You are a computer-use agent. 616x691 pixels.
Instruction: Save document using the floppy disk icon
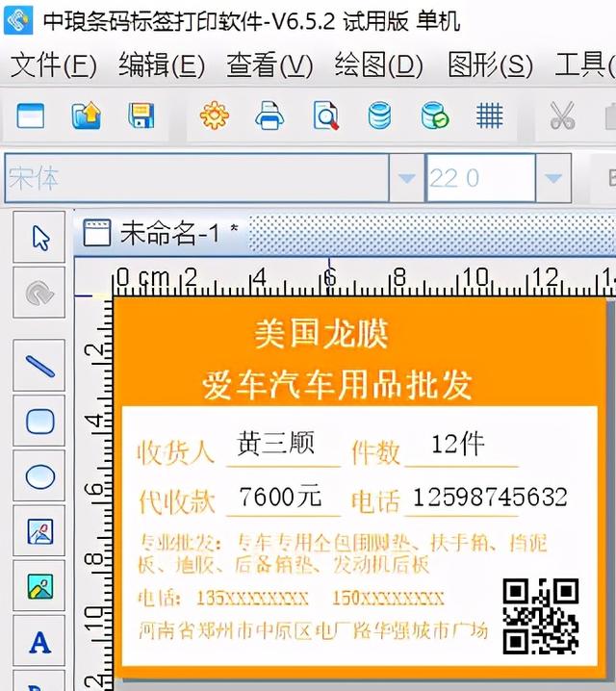coord(141,115)
